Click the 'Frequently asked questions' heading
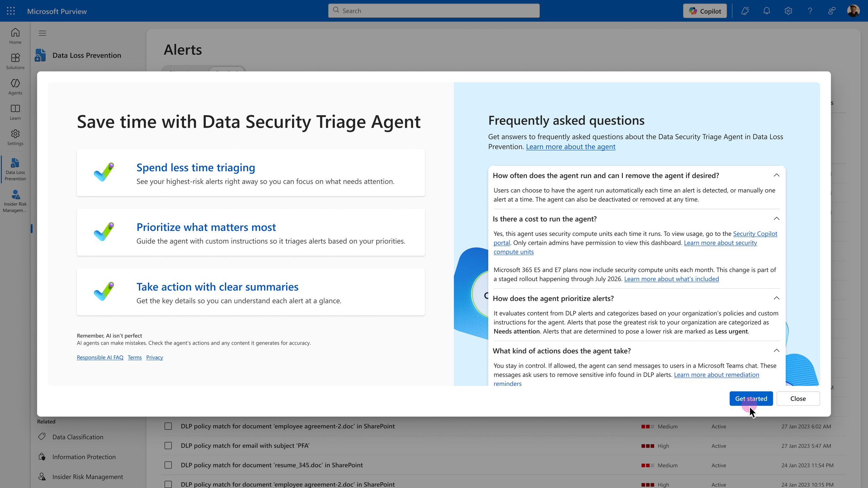This screenshot has width=868, height=488. [566, 120]
